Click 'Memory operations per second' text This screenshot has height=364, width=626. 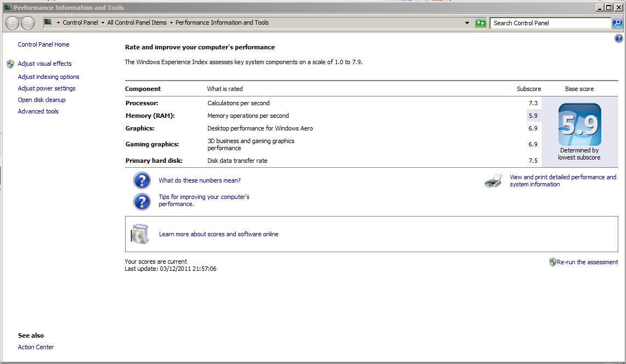(x=248, y=116)
